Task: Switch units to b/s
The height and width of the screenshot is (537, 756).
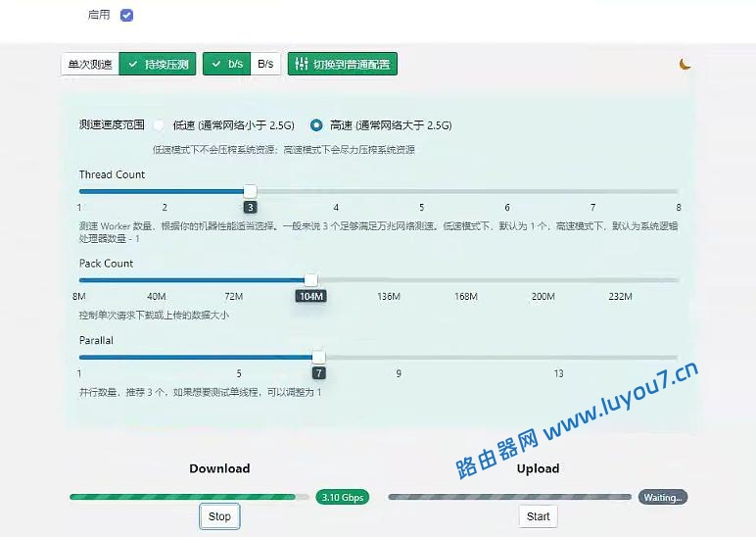Action: (x=226, y=64)
